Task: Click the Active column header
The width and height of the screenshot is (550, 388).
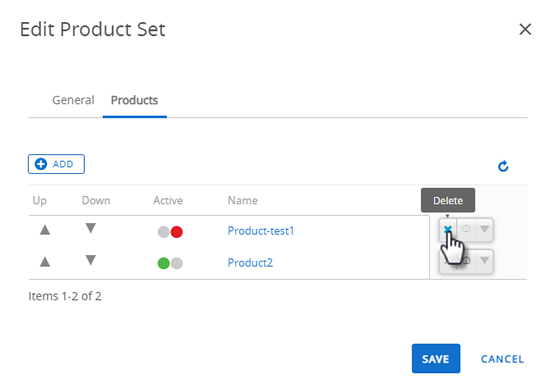Action: (x=168, y=200)
